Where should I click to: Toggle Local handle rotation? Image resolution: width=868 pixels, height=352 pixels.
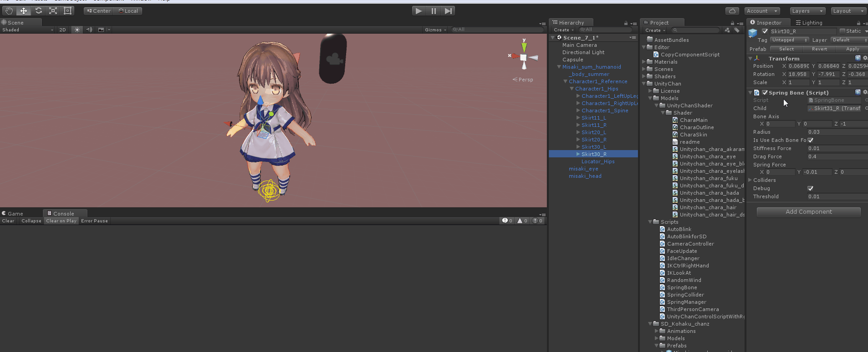pos(128,11)
